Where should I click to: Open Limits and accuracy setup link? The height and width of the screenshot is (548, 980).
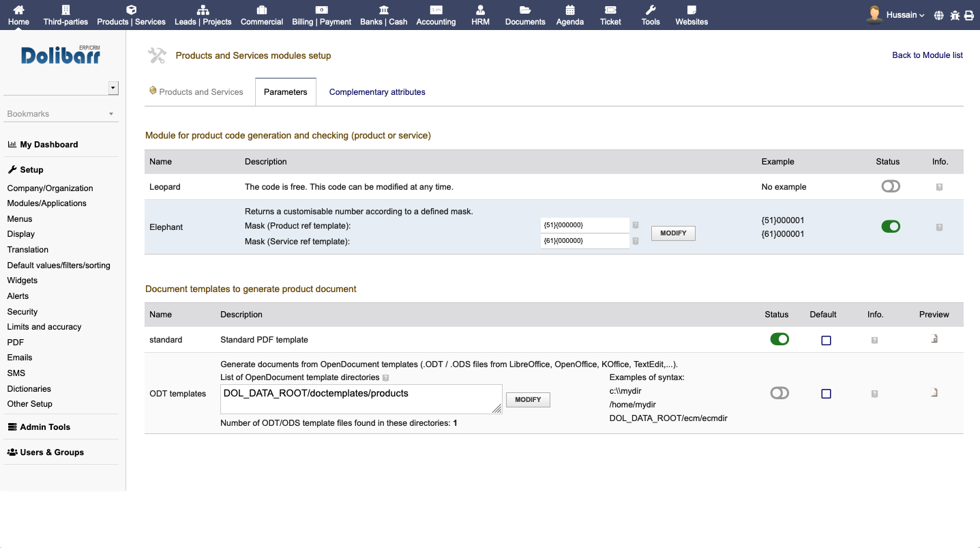point(44,327)
